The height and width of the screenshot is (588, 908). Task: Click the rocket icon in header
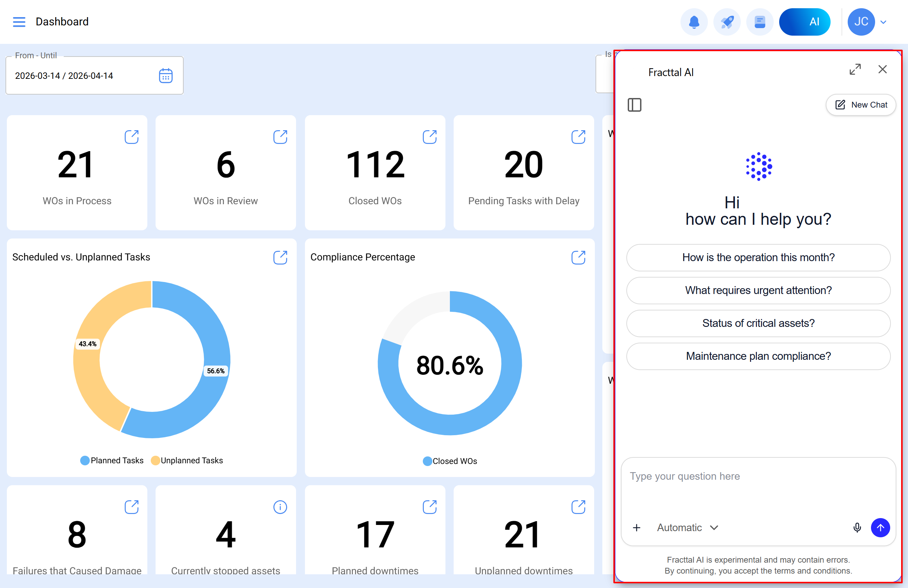coord(727,22)
